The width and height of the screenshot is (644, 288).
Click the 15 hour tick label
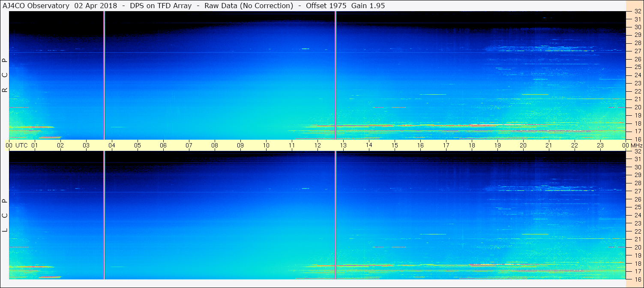point(395,145)
